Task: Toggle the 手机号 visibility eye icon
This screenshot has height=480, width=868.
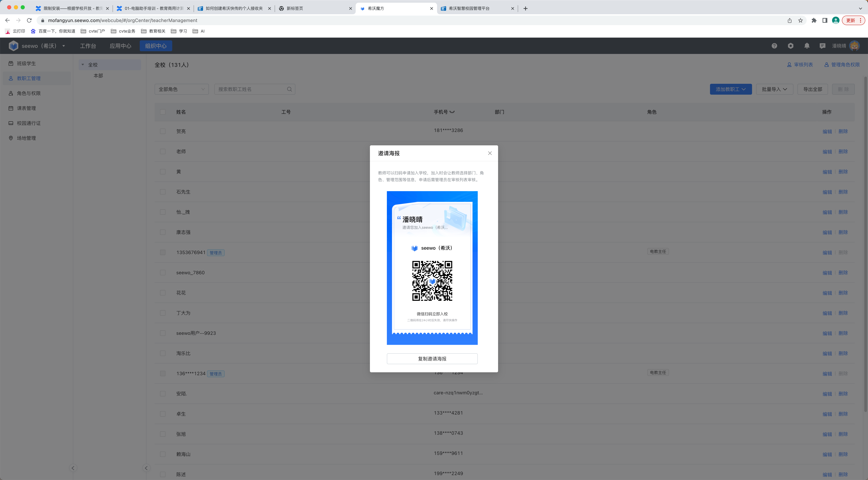Action: click(452, 112)
